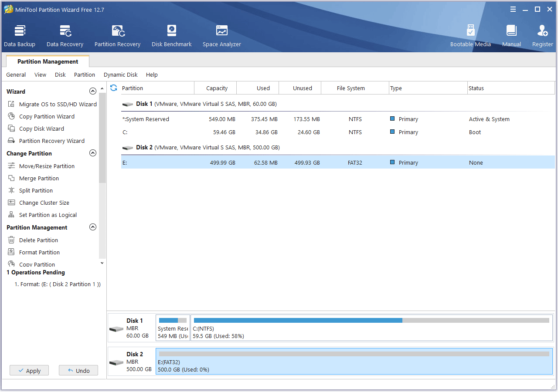Click the Set Partition as Logical icon
Screen dimensions: 558x392
coord(11,215)
